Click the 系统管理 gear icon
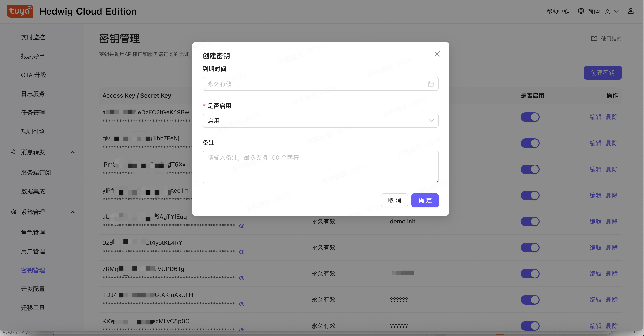Viewport: 644px width, 336px height. pos(14,212)
